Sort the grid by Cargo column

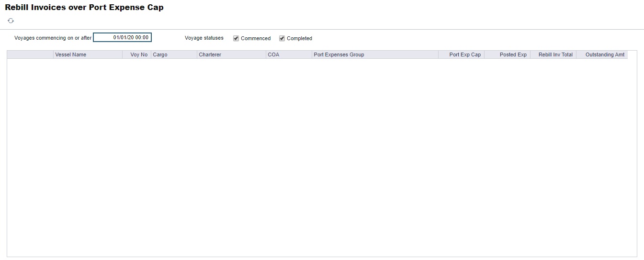174,55
